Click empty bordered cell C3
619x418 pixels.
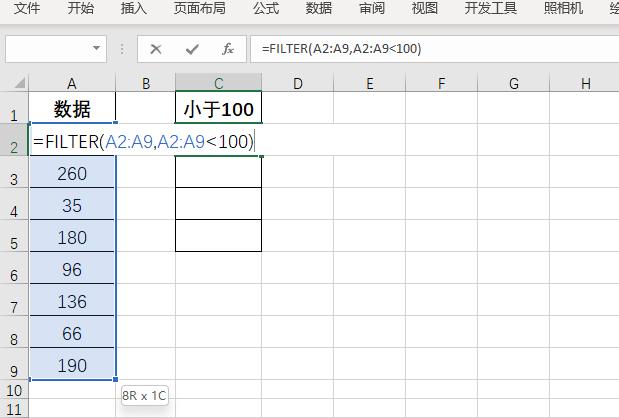[x=219, y=172]
